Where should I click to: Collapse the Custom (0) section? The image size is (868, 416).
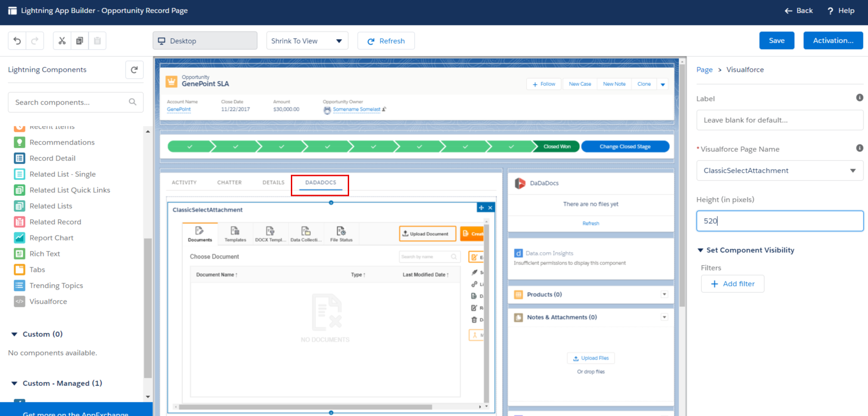(14, 334)
